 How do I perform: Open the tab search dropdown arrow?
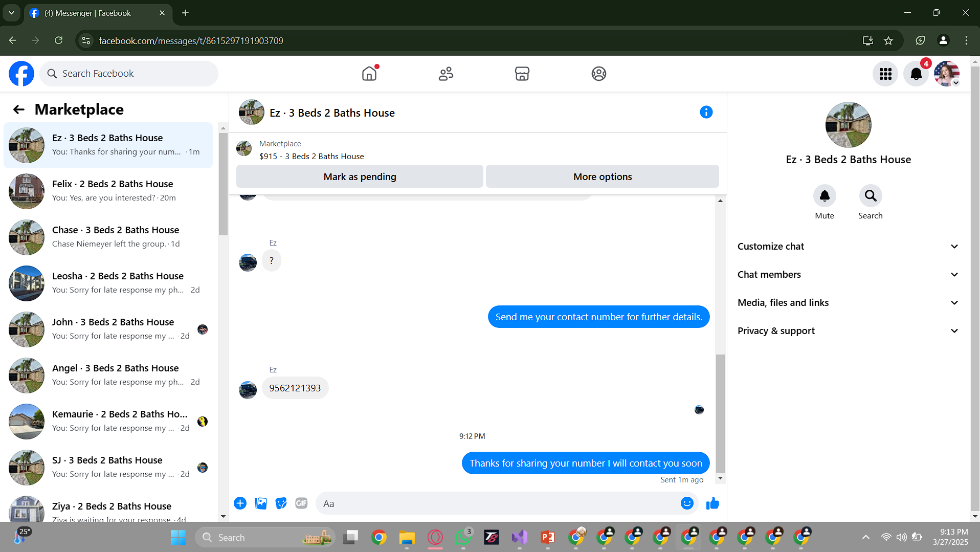[x=11, y=13]
